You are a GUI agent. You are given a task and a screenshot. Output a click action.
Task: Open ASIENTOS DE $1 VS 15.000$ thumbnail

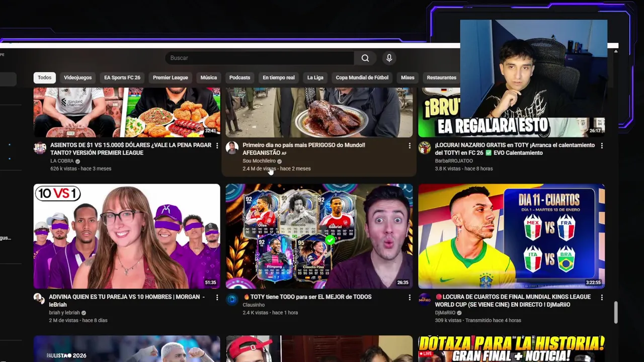[x=127, y=112]
